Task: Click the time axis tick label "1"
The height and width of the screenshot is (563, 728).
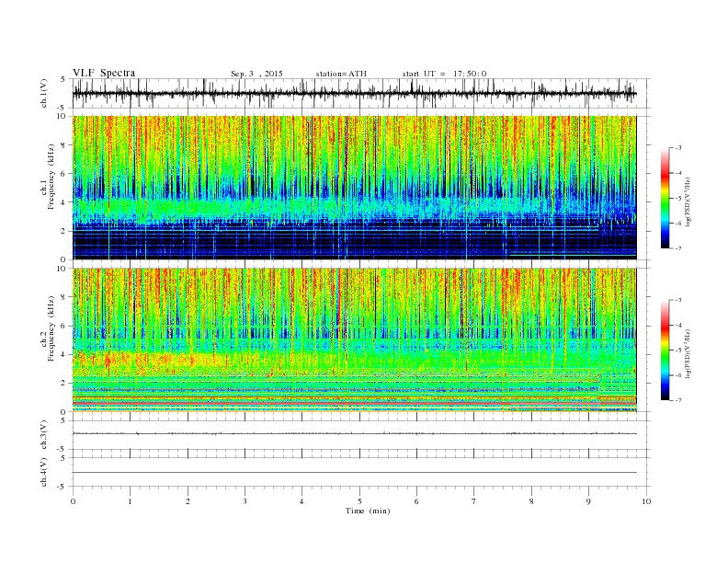Action: (130, 501)
